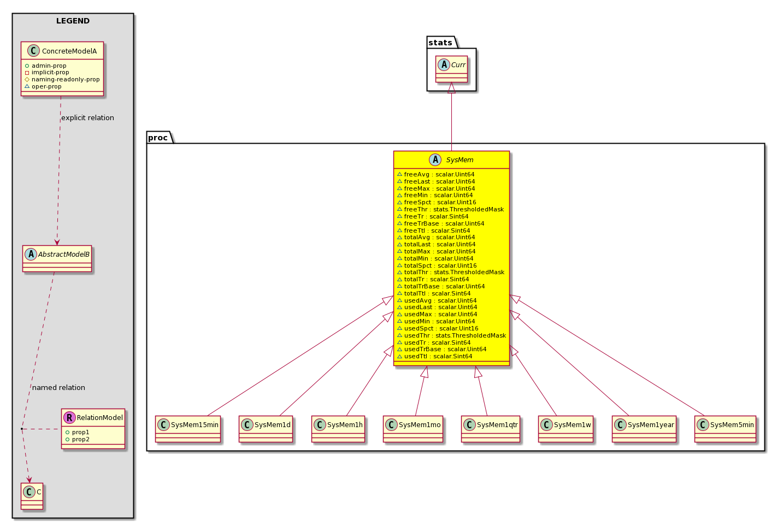Image resolution: width=783 pixels, height=532 pixels.
Task: Select the SysMem1year class label
Action: pyautogui.click(x=651, y=424)
